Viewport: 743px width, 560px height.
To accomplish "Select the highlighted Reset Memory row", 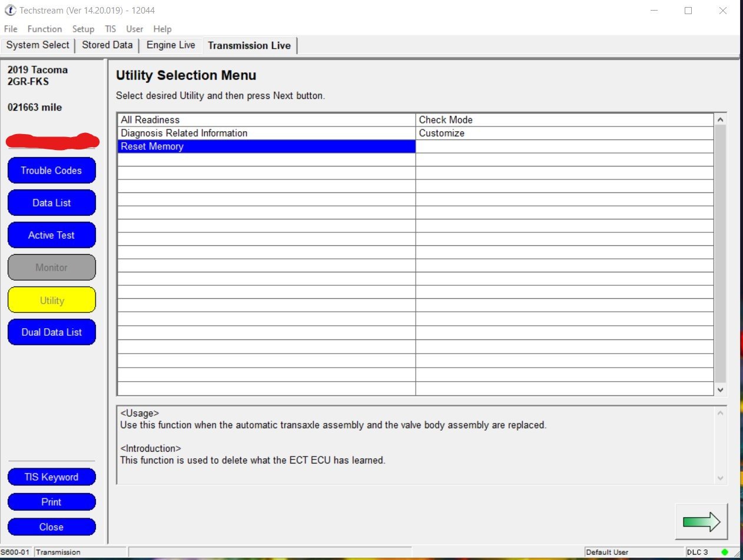I will point(267,146).
